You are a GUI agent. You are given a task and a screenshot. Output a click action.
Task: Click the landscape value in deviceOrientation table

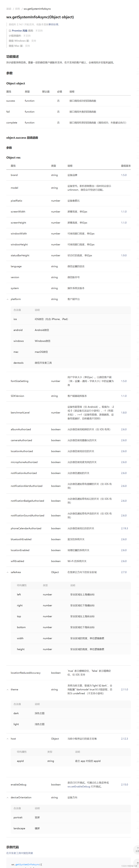[19, 829]
